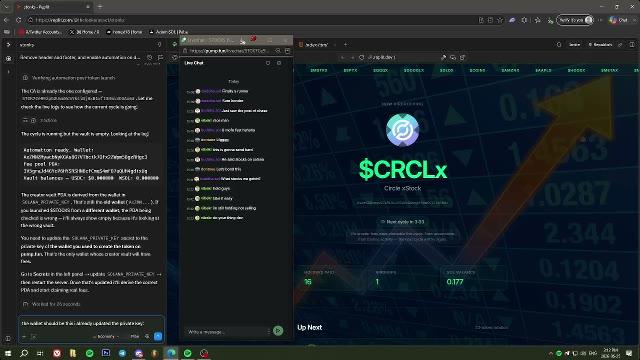Add a new Replit pane tab
This screenshot has height=360, width=640.
(x=345, y=44)
